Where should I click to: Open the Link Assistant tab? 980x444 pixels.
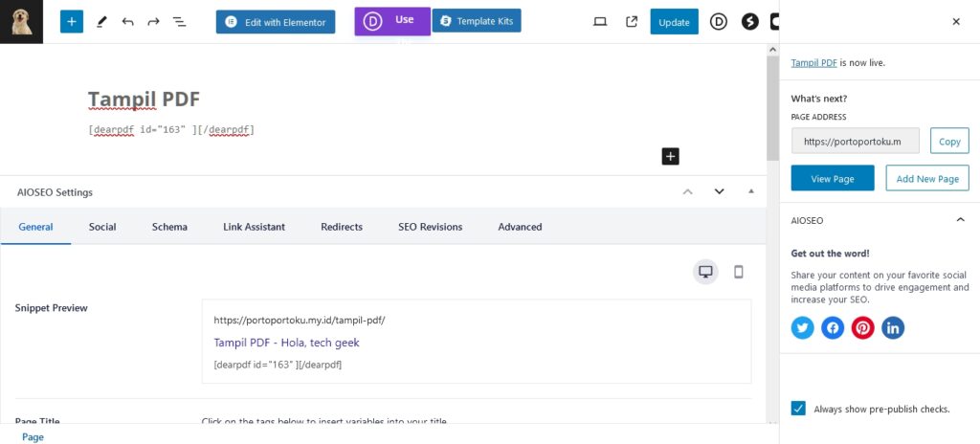point(254,227)
